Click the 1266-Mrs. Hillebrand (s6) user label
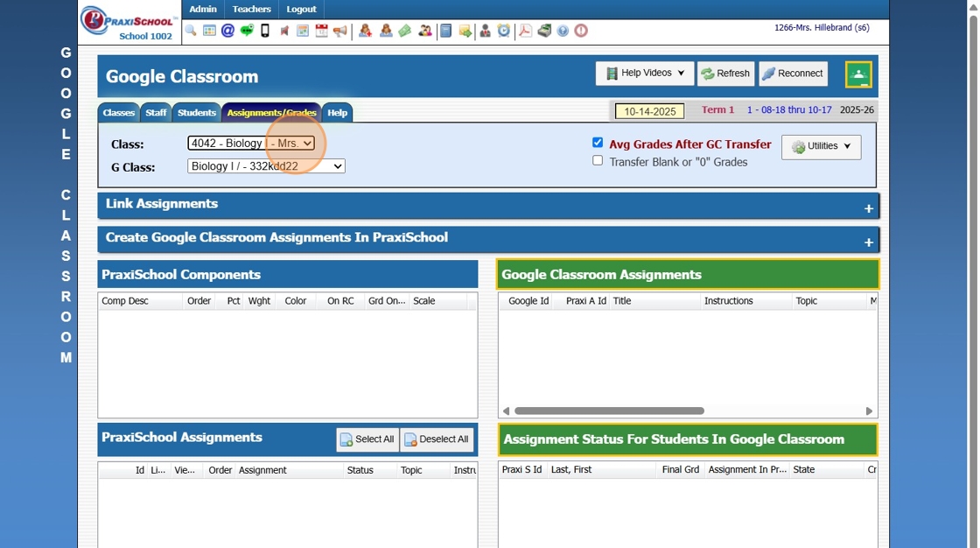This screenshot has height=548, width=980. click(822, 27)
